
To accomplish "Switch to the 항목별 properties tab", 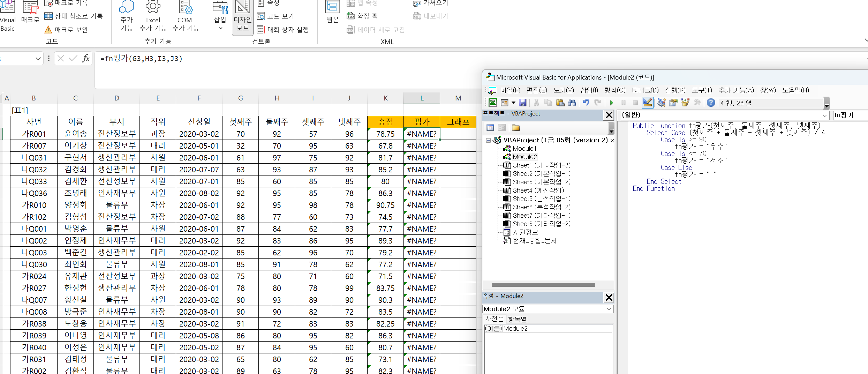I will click(517, 319).
